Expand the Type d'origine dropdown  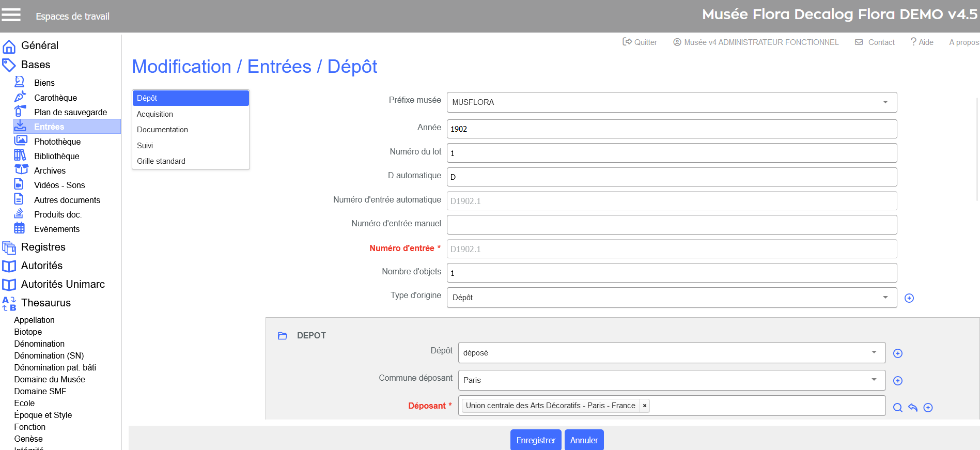(x=885, y=298)
